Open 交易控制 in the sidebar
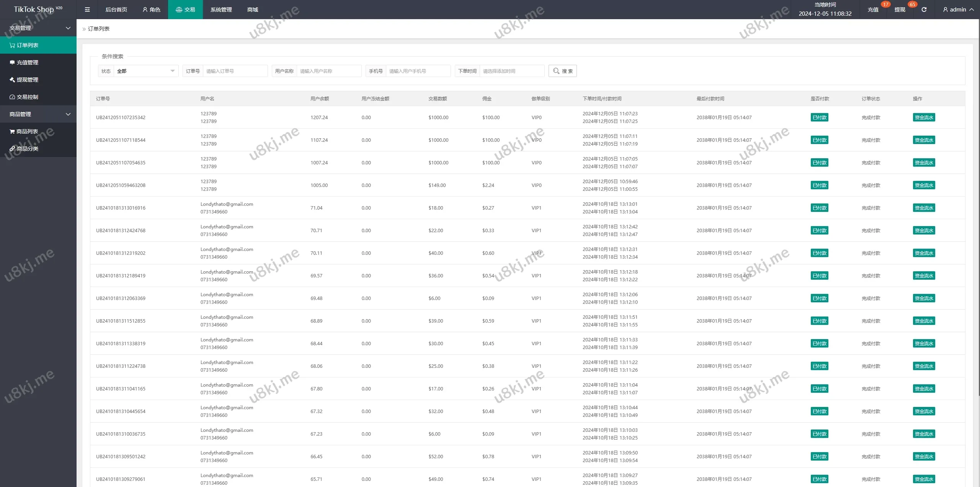The height and width of the screenshot is (487, 980). coord(28,97)
